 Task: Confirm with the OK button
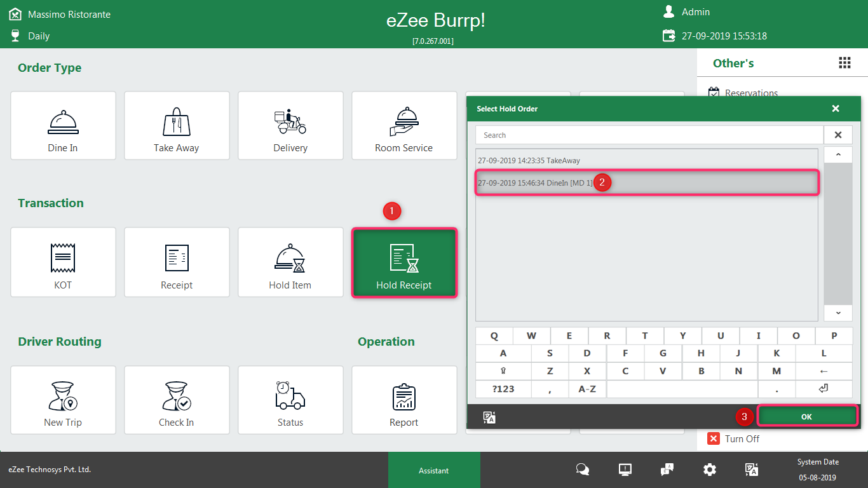tap(806, 417)
